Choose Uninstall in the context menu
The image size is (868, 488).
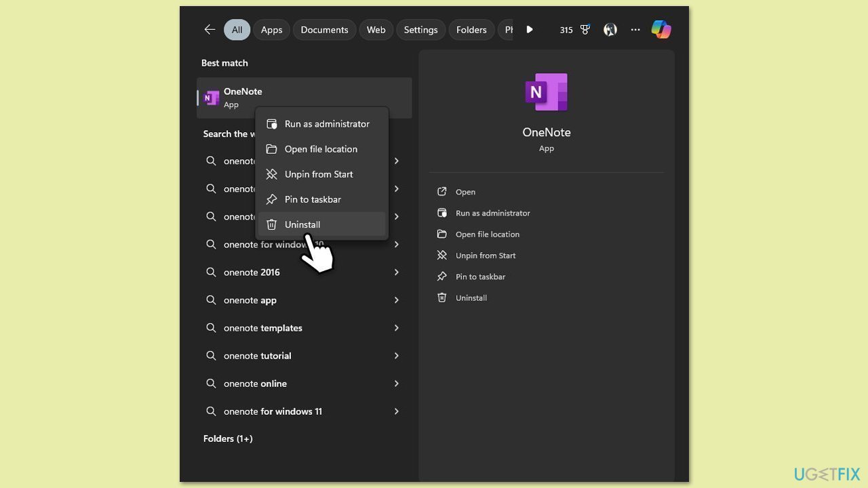pyautogui.click(x=321, y=224)
